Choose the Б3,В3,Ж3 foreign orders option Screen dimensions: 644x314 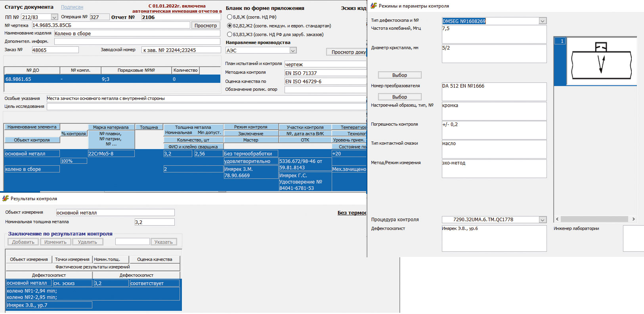click(x=229, y=34)
